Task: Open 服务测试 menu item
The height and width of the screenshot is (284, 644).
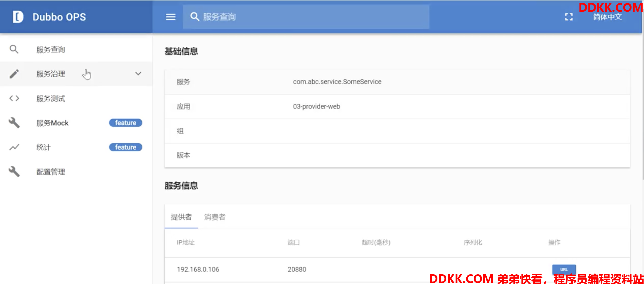Action: click(x=51, y=98)
